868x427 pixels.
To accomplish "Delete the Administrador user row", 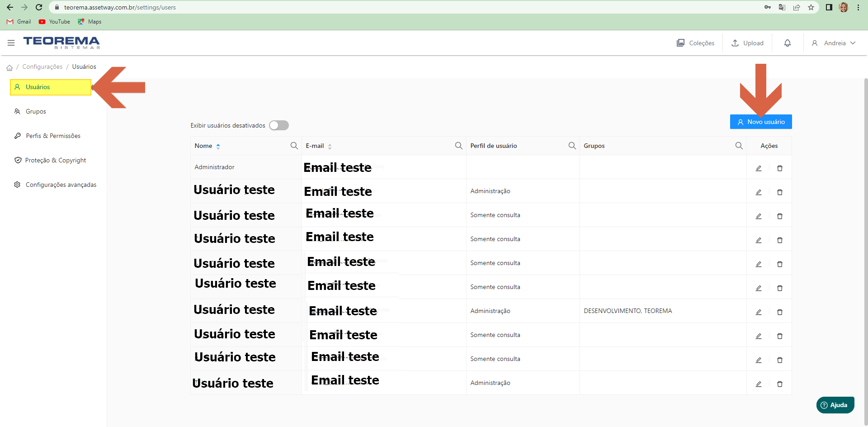I will [780, 168].
